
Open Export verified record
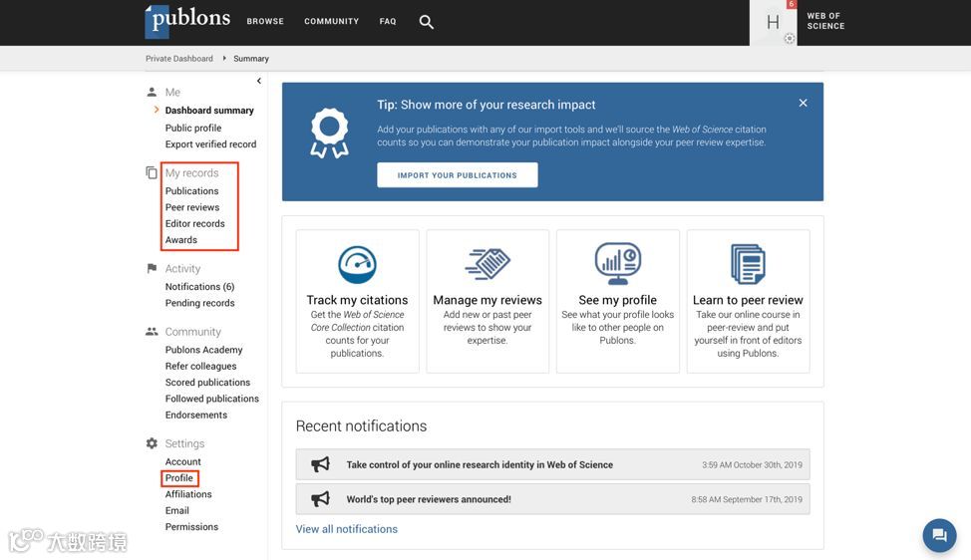point(210,144)
